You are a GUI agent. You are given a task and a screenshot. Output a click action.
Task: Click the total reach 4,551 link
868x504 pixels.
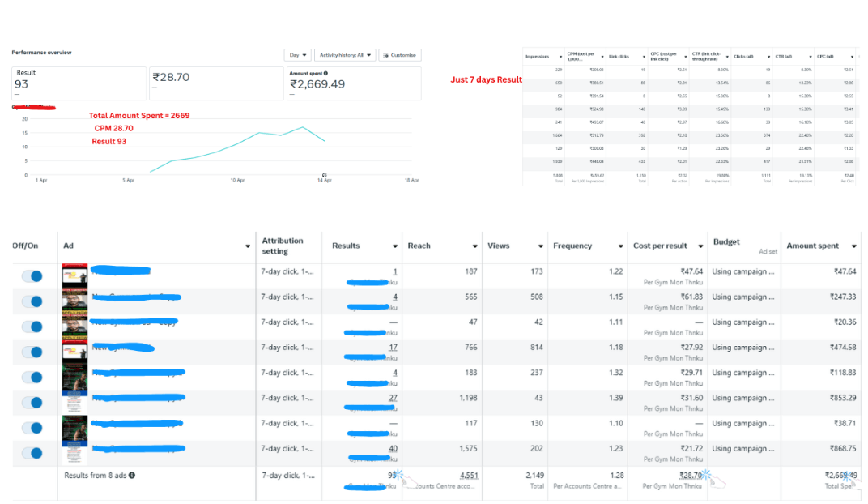(468, 475)
